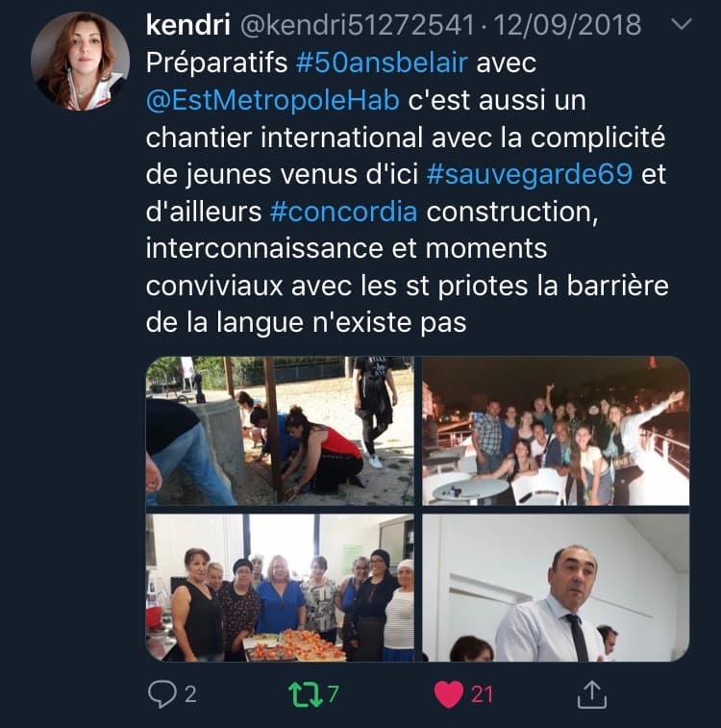This screenshot has width=721, height=728.
Task: Retweet using the green arrows icon
Action: pyautogui.click(x=306, y=694)
